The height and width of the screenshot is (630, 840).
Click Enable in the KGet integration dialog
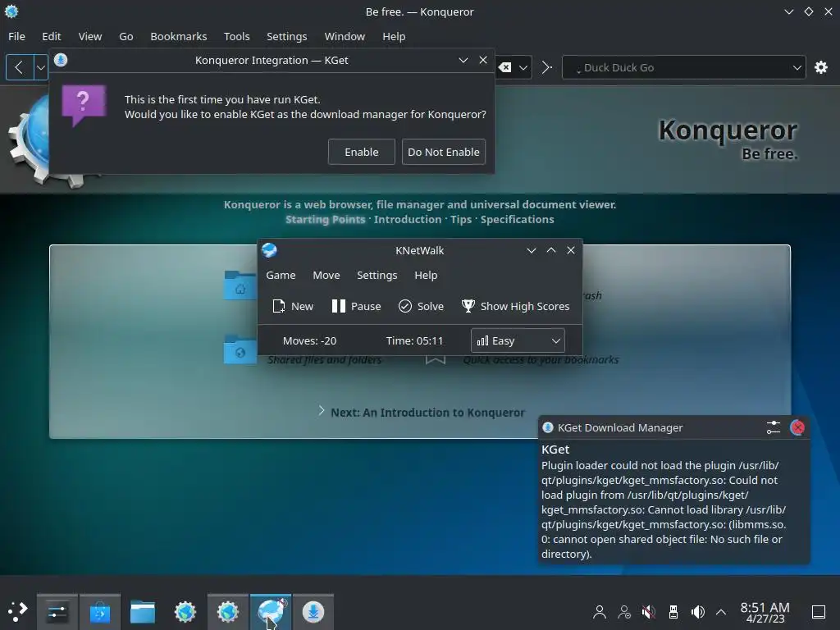coord(362,152)
